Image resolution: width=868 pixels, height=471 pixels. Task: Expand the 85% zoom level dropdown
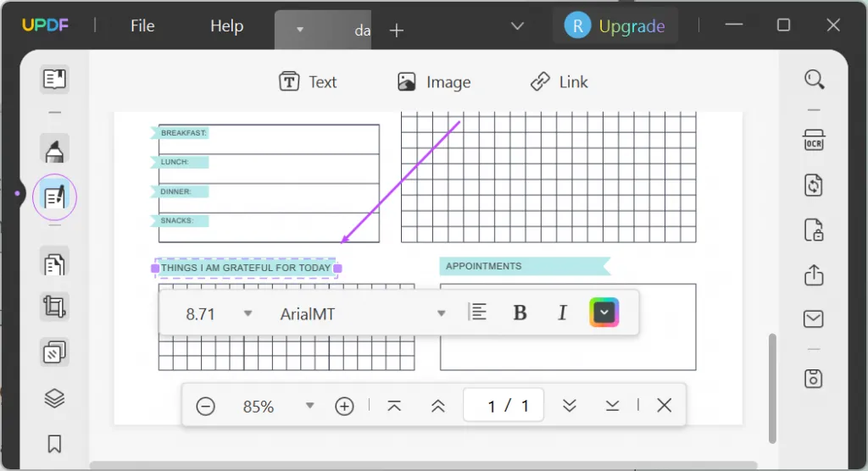(x=309, y=406)
